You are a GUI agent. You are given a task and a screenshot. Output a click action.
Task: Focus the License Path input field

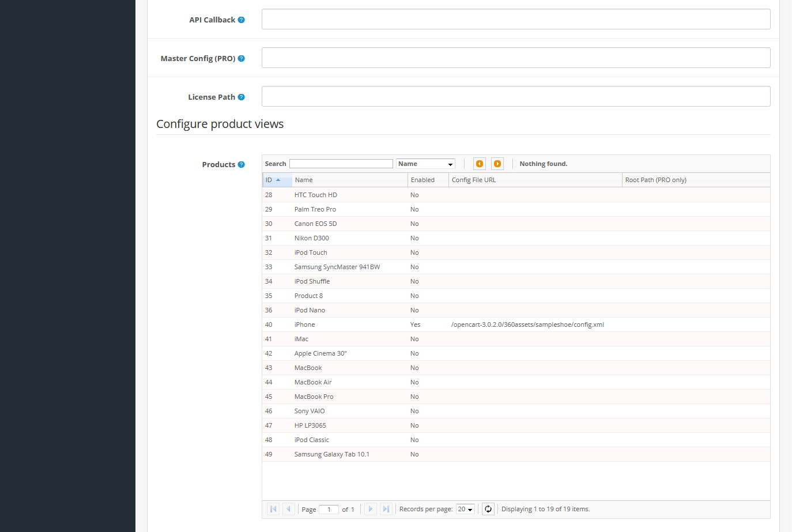click(x=516, y=96)
